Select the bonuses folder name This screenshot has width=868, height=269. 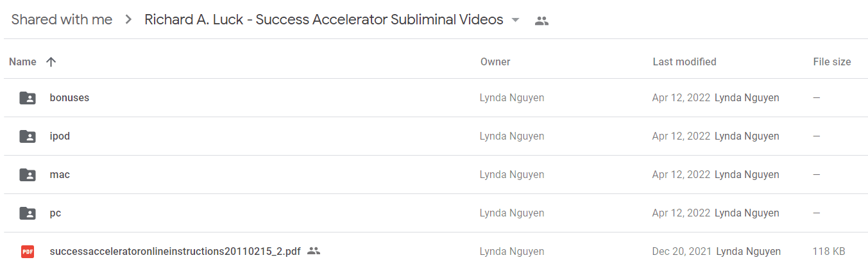69,98
